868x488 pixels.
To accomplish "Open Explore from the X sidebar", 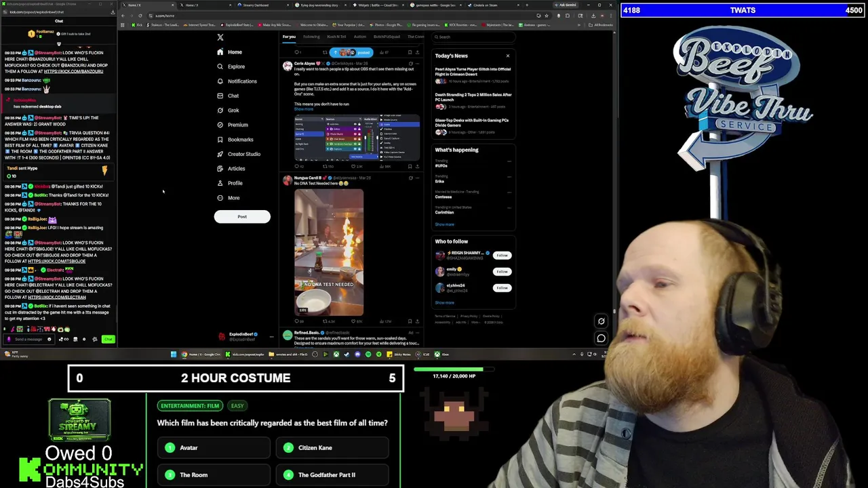I will tap(231, 66).
